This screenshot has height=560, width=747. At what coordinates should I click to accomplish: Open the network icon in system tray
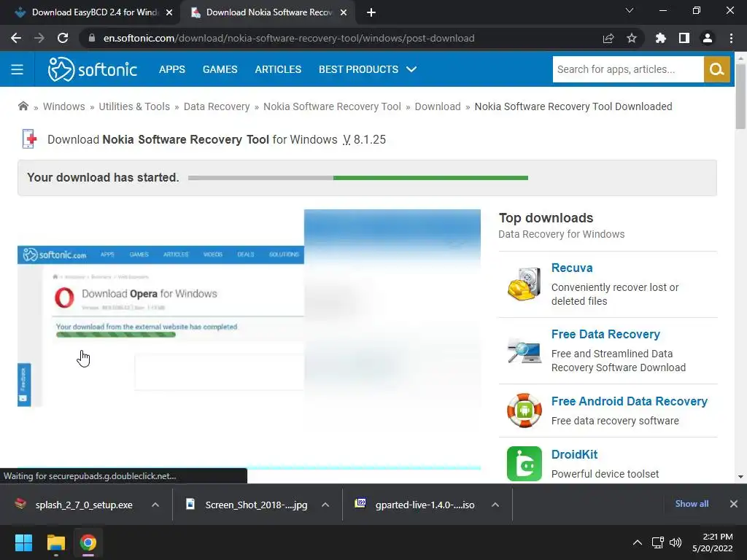coord(658,542)
